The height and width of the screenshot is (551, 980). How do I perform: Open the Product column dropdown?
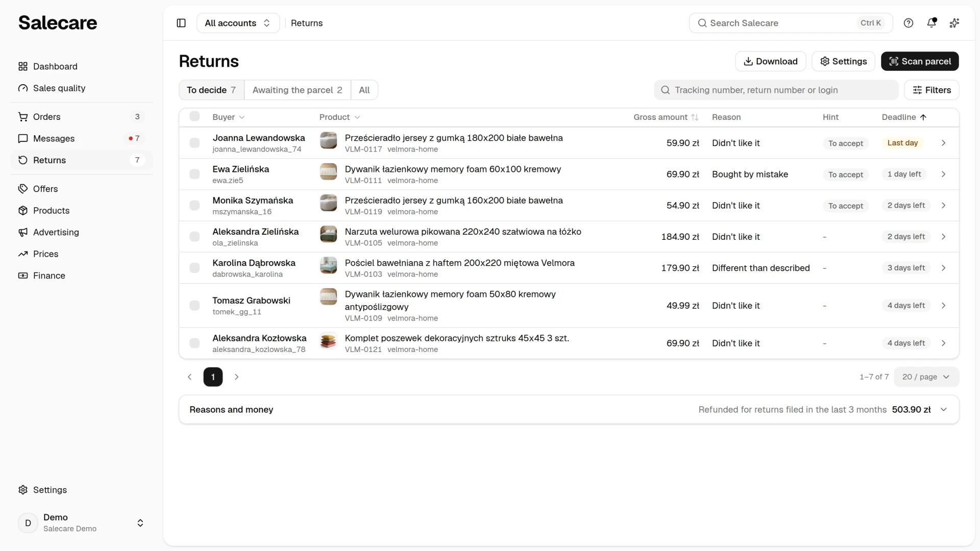pyautogui.click(x=340, y=117)
